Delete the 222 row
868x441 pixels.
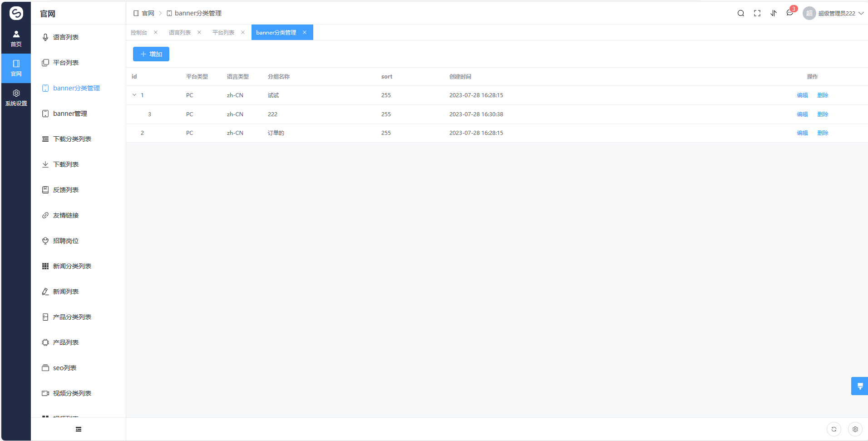[x=823, y=114]
